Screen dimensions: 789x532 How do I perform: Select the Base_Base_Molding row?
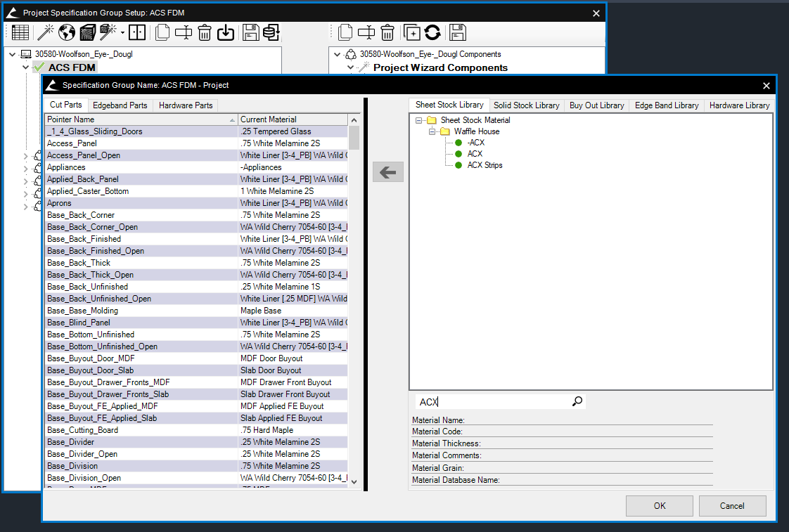coord(196,311)
